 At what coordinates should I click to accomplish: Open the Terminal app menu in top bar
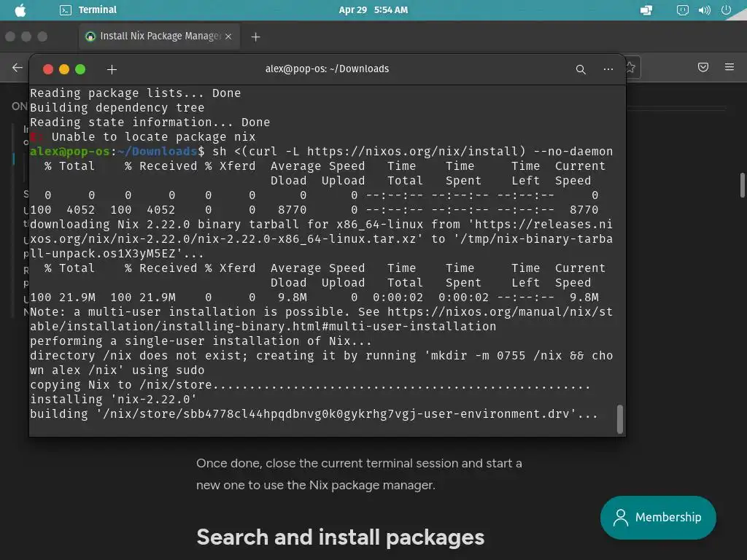[x=88, y=10]
